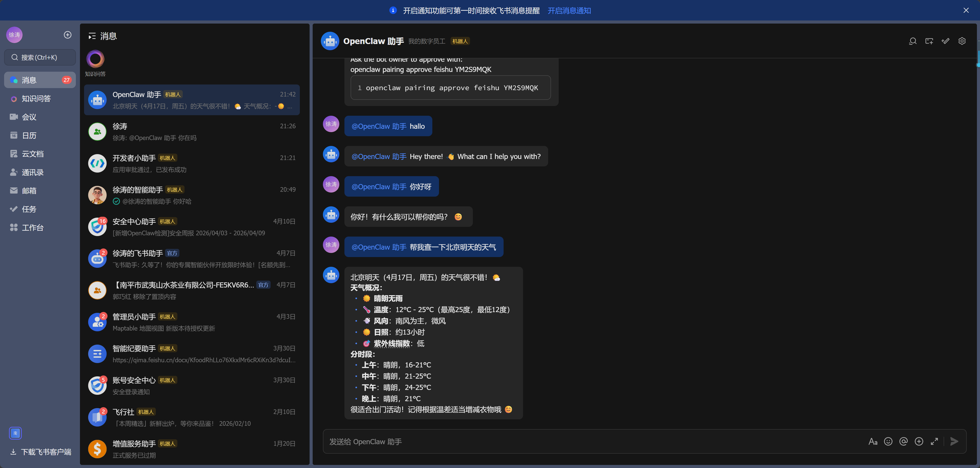Mark conversation messages as read
This screenshot has width=980, height=468.
(x=945, y=41)
